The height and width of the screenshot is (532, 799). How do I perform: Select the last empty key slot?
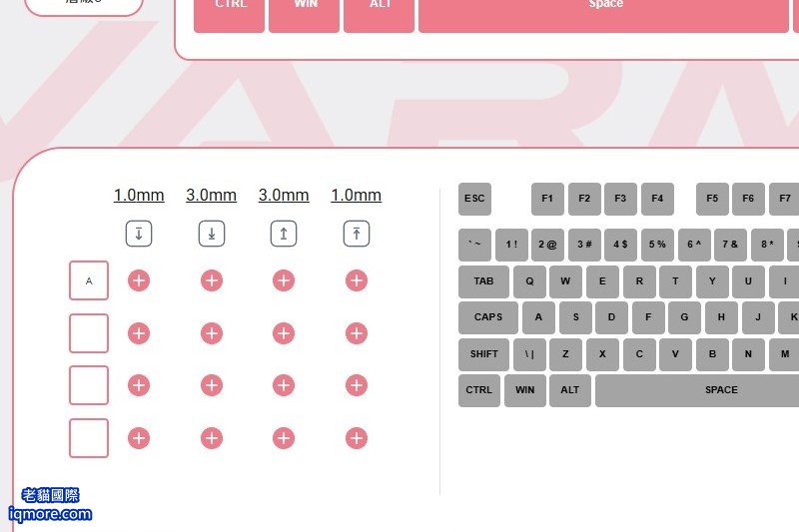coord(89,438)
